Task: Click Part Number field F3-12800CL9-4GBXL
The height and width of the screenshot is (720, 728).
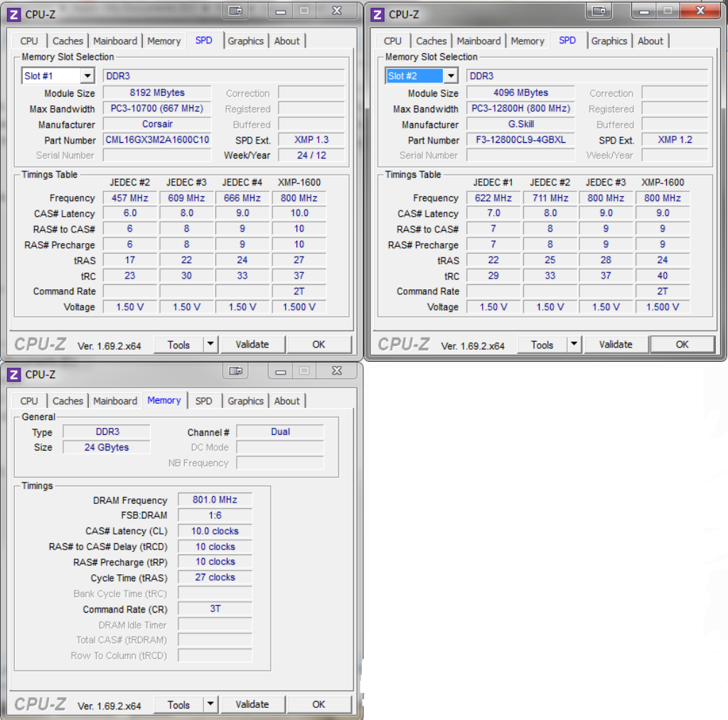Action: point(521,140)
